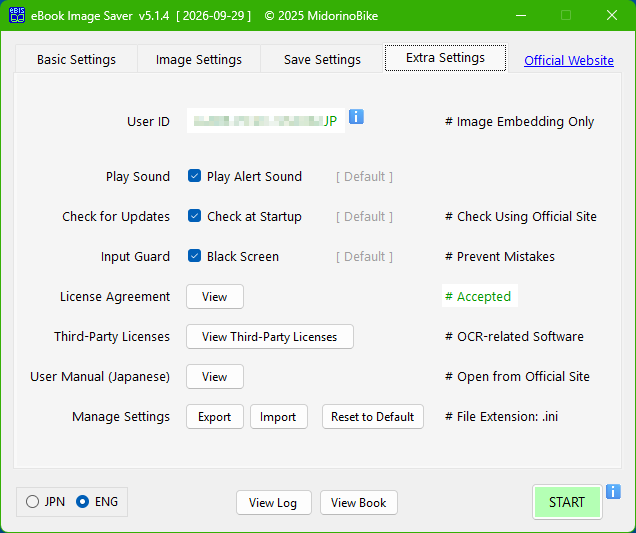Click the '[ Default ]' text beside Black Screen
636x533 pixels.
[364, 256]
